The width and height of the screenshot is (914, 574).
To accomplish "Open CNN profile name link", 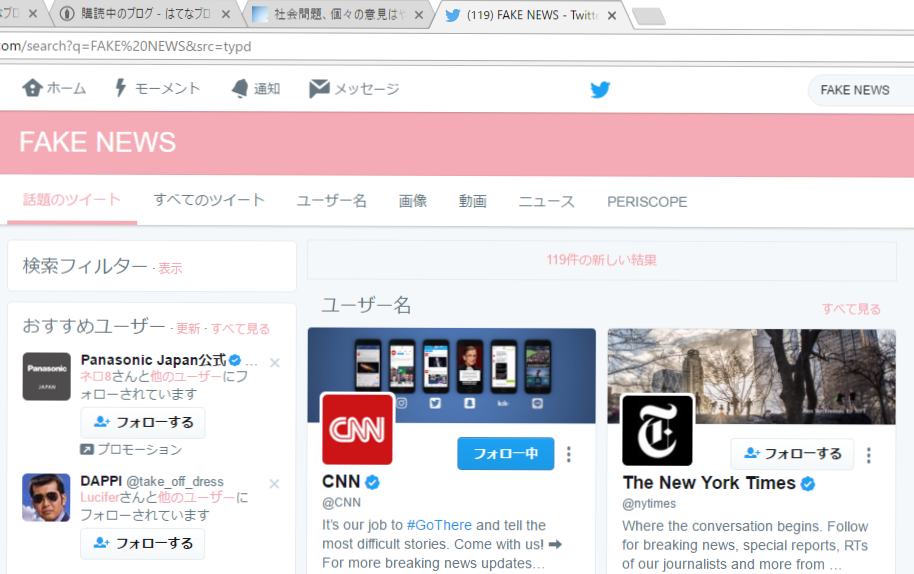I will (x=341, y=482).
